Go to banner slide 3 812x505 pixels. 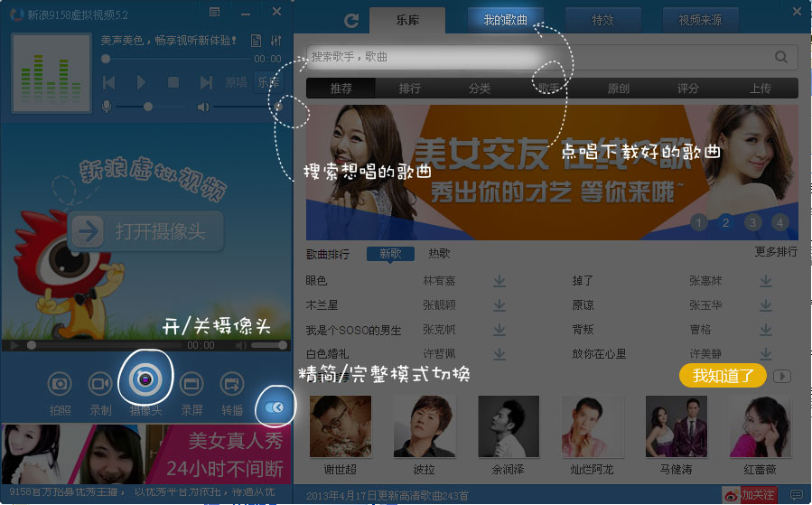pos(752,223)
